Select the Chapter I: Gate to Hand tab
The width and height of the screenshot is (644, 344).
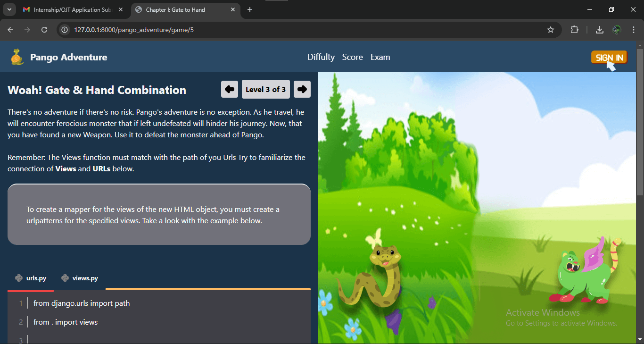[x=186, y=9]
